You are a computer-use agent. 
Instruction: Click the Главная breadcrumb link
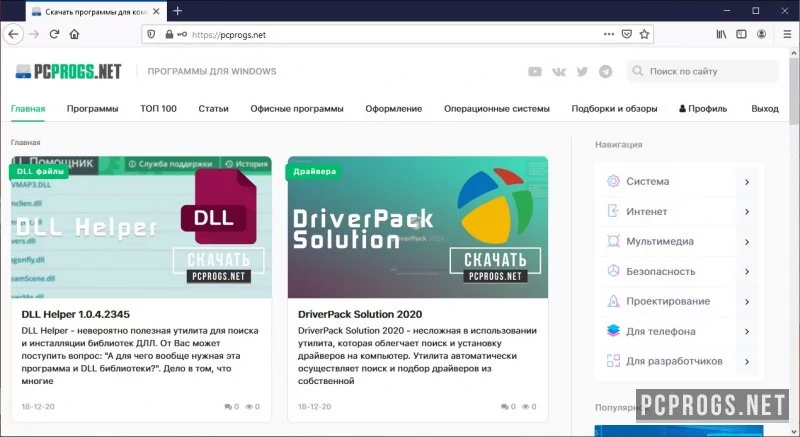26,142
